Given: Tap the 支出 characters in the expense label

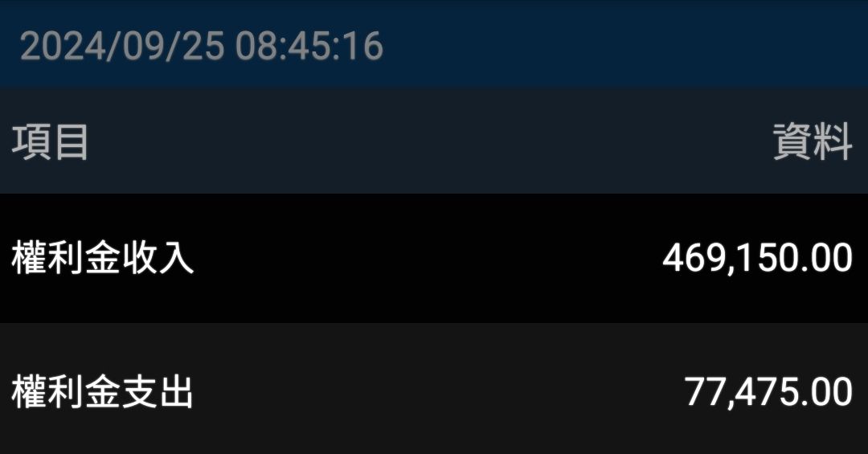Looking at the screenshot, I should (158, 391).
